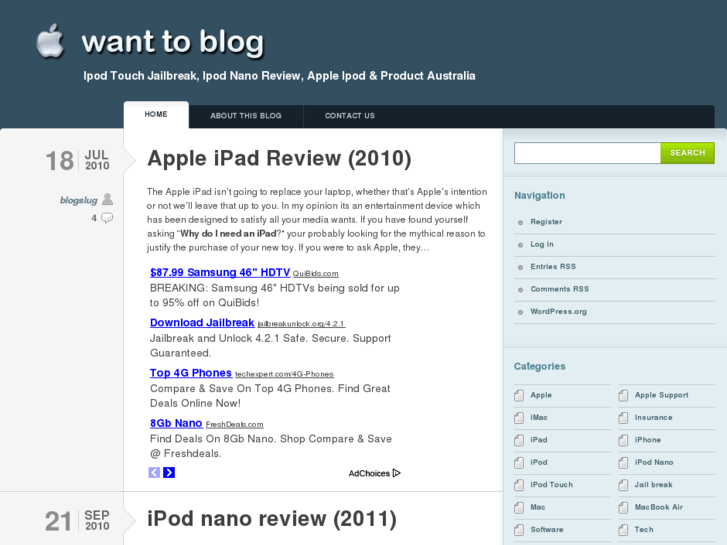Visit the techexpert.com/4G-Phones URL

[284, 374]
